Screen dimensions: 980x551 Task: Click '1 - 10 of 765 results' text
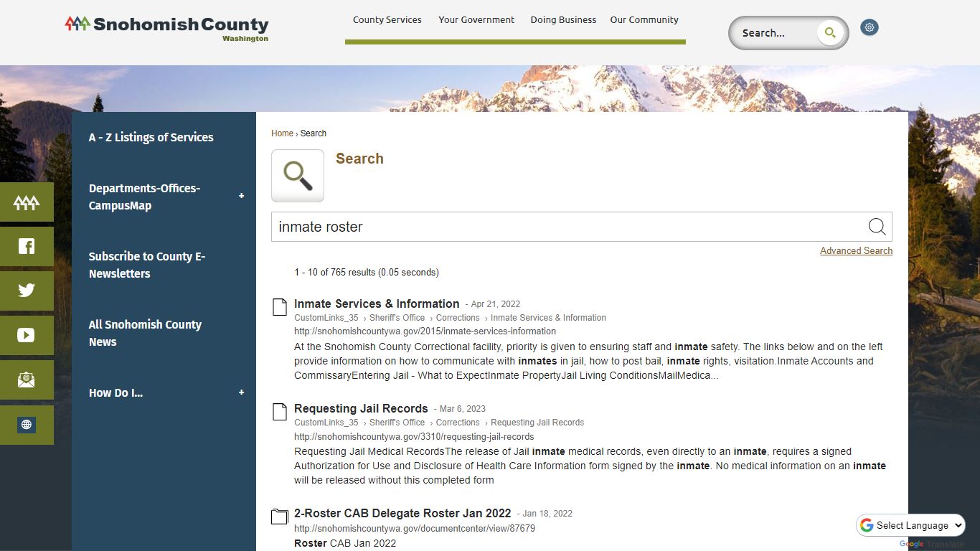tap(335, 273)
